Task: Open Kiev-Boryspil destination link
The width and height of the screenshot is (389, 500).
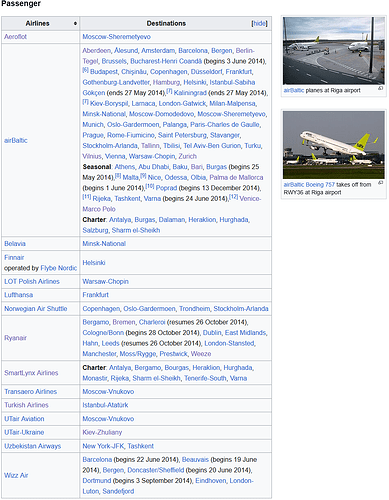Action: coord(109,104)
